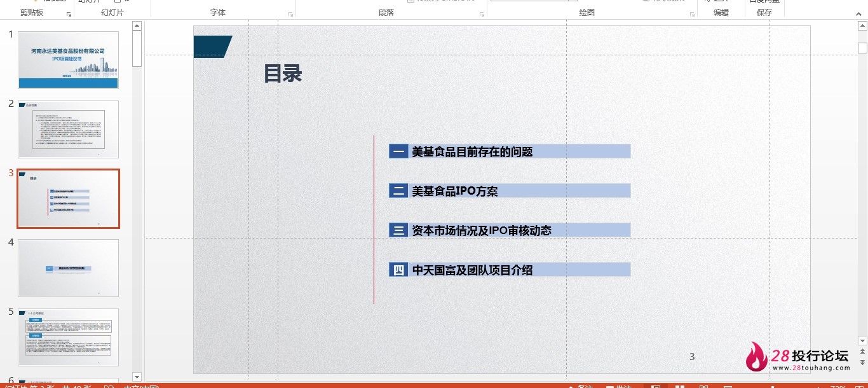Click thumbnail panel scroll-up arrow
The image size is (868, 388).
[x=137, y=25]
